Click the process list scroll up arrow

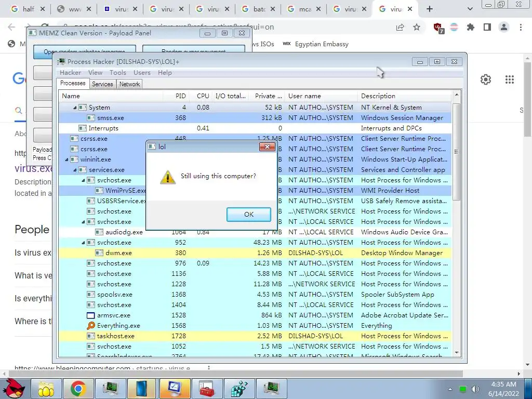pos(456,95)
